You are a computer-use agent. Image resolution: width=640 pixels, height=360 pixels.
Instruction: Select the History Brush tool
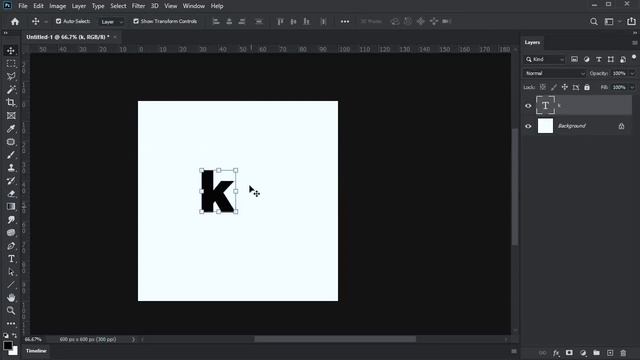(11, 181)
